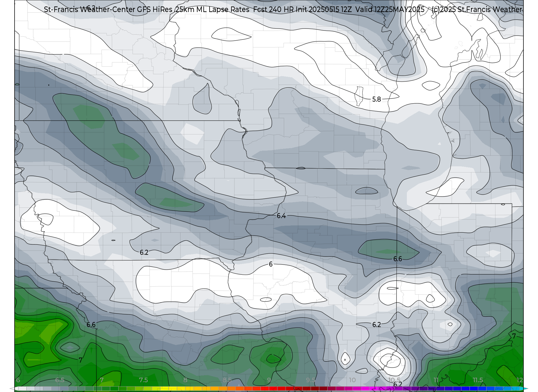Click the "St-Francis Weather-Center" title text
The height and width of the screenshot is (392, 538).
[89, 10]
